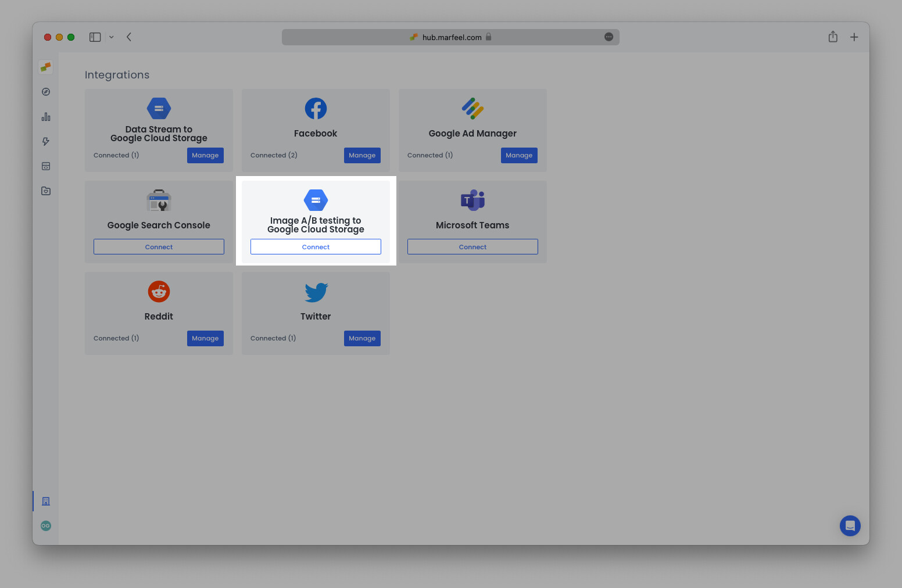The image size is (902, 588).
Task: Open the chevron dropdown beside the sidebar toggle
Action: [111, 37]
